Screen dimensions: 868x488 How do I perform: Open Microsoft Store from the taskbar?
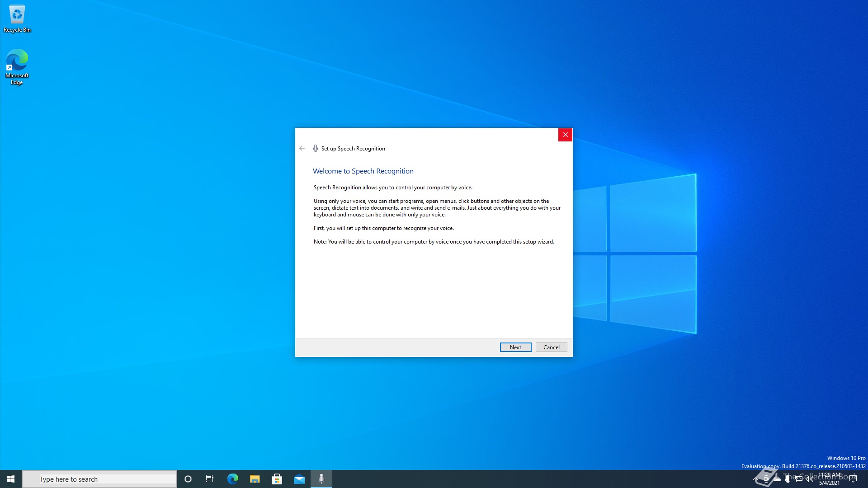click(277, 479)
